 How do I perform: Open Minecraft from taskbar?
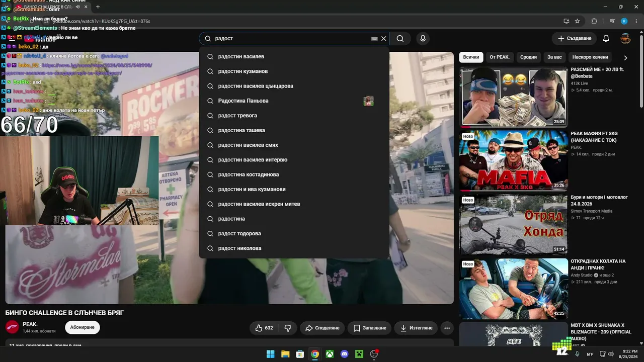click(x=359, y=354)
